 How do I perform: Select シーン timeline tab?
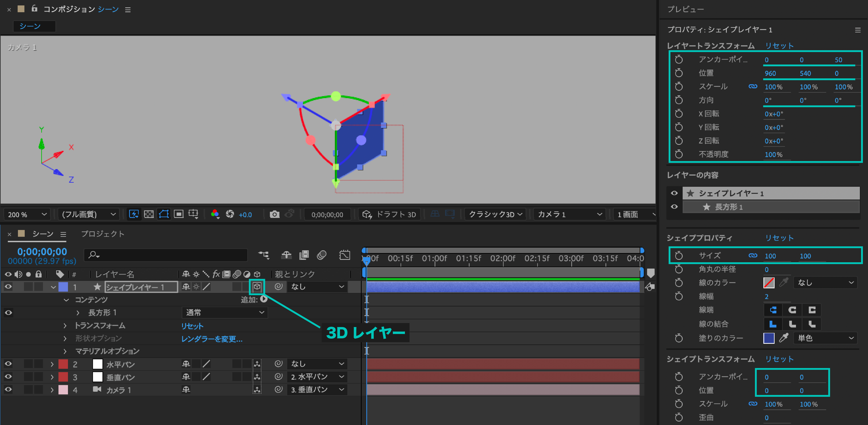coord(43,234)
